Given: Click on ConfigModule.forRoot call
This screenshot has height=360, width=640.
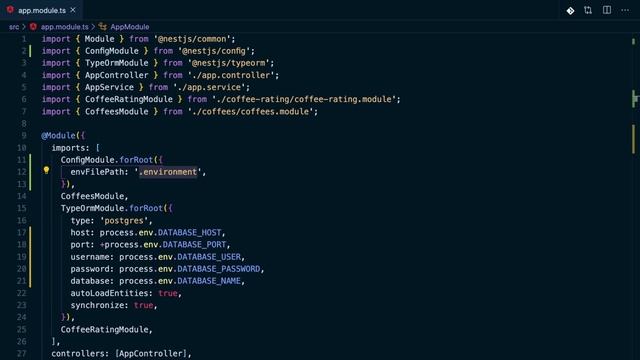Looking at the screenshot, I should pyautogui.click(x=107, y=160).
